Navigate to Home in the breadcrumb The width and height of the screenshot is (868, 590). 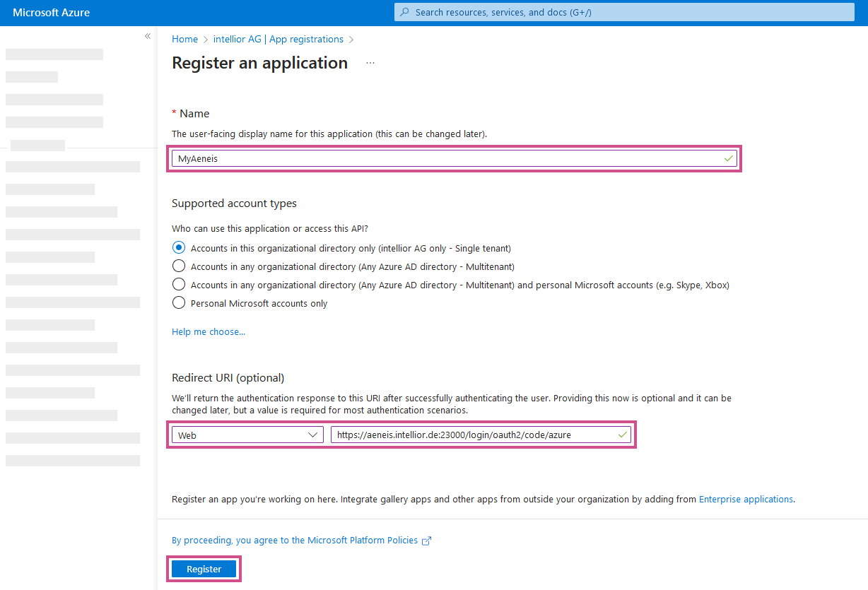pyautogui.click(x=184, y=39)
